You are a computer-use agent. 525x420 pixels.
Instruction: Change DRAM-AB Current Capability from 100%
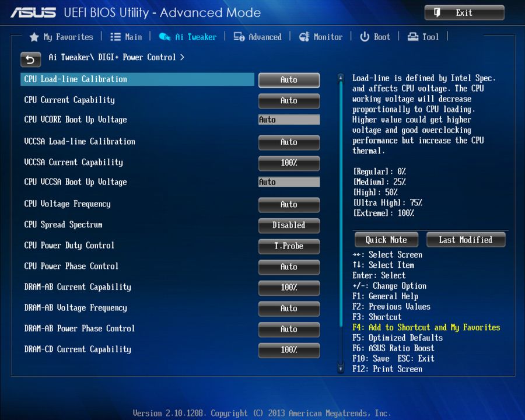pos(289,288)
